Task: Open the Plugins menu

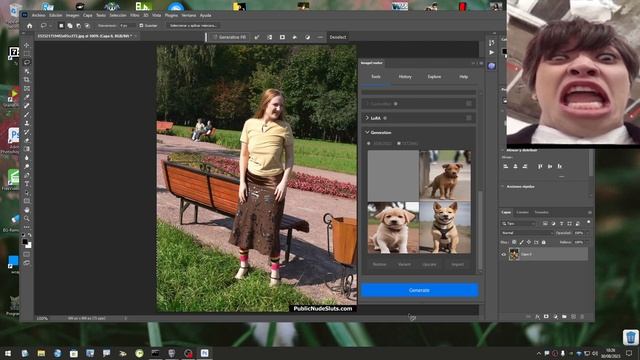Action: [171, 15]
